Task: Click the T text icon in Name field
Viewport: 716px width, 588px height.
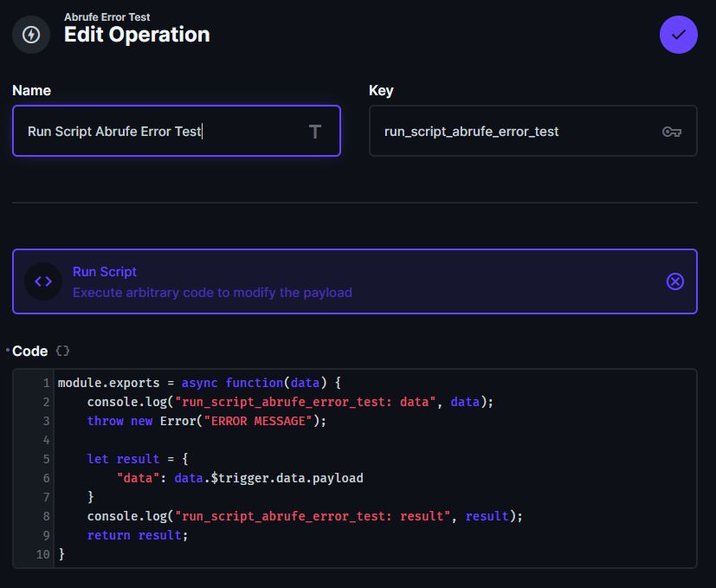Action: pos(315,132)
